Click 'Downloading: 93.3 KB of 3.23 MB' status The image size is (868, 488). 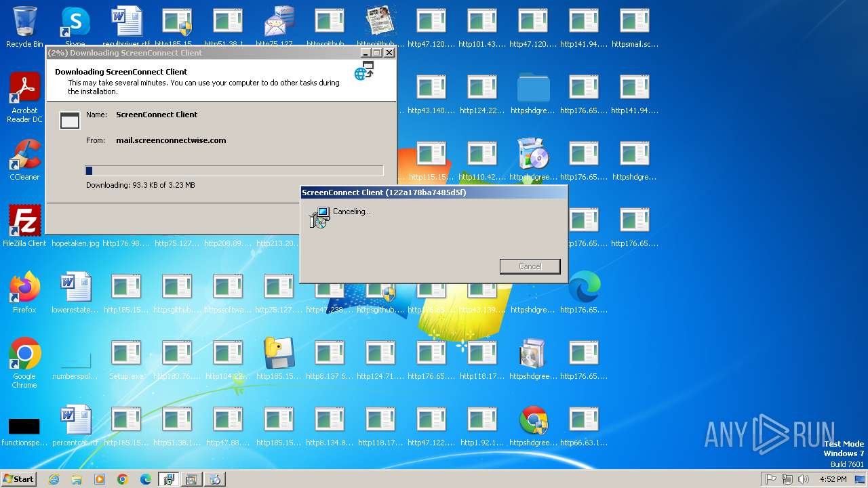coord(140,185)
